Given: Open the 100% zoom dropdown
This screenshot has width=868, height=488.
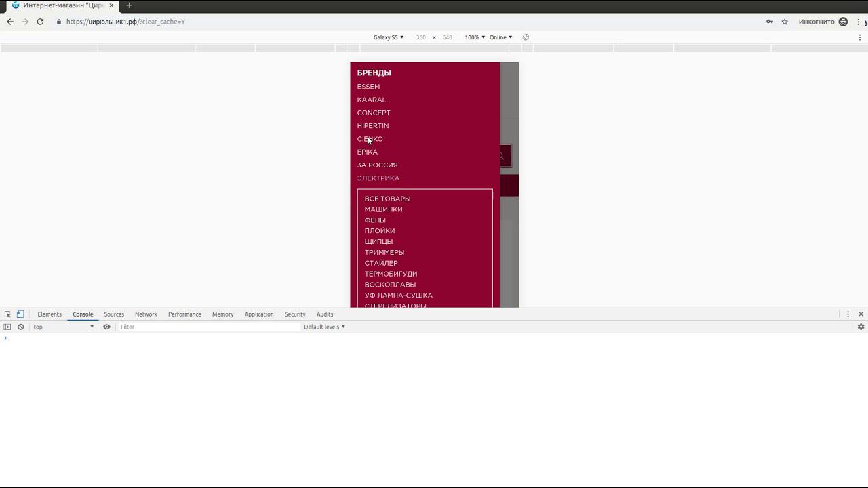Looking at the screenshot, I should 475,37.
